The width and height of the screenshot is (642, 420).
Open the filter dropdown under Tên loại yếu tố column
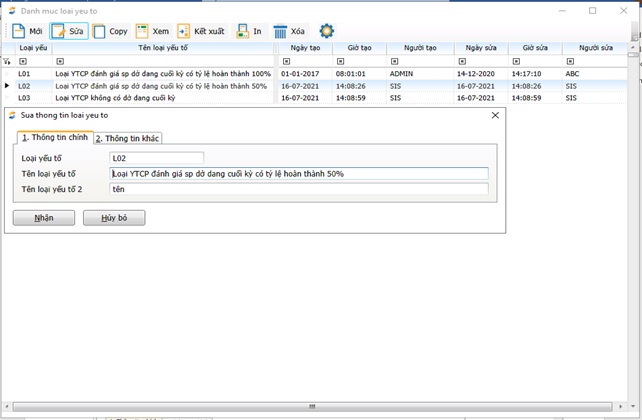(x=60, y=61)
